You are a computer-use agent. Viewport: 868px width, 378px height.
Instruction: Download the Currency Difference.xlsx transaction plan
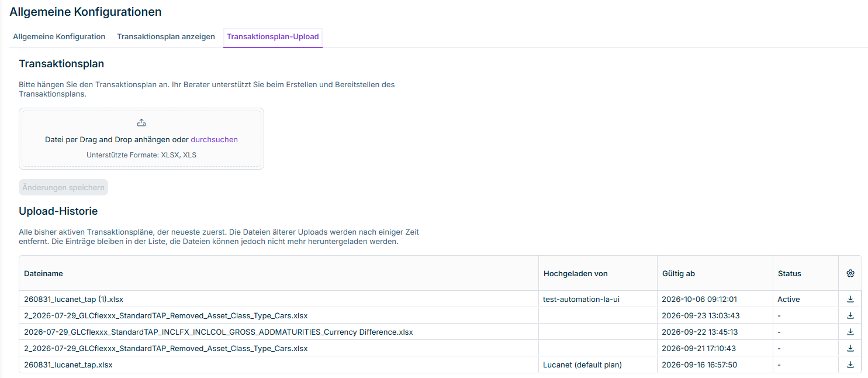click(x=850, y=332)
